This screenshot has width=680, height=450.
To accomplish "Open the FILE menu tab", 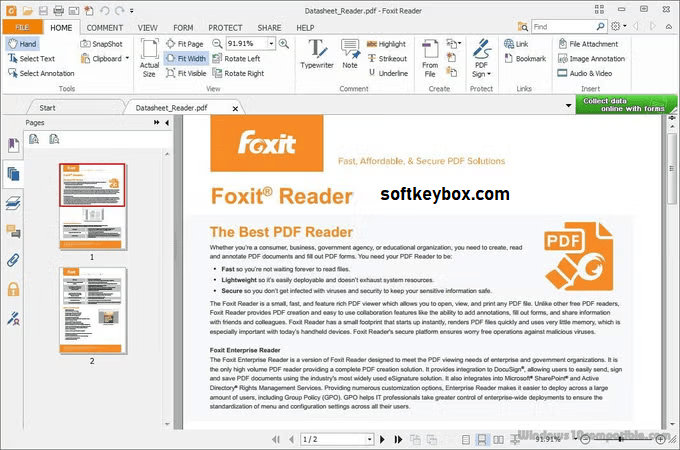I will click(x=23, y=27).
